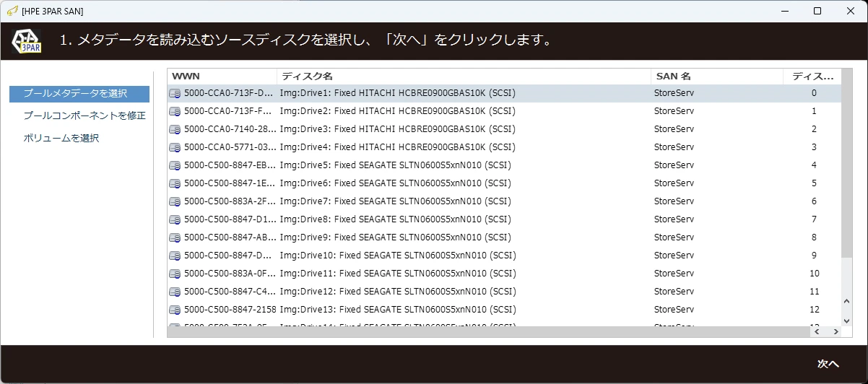The image size is (868, 384).
Task: Click the disk icon for Img:Drive8
Action: 175,219
